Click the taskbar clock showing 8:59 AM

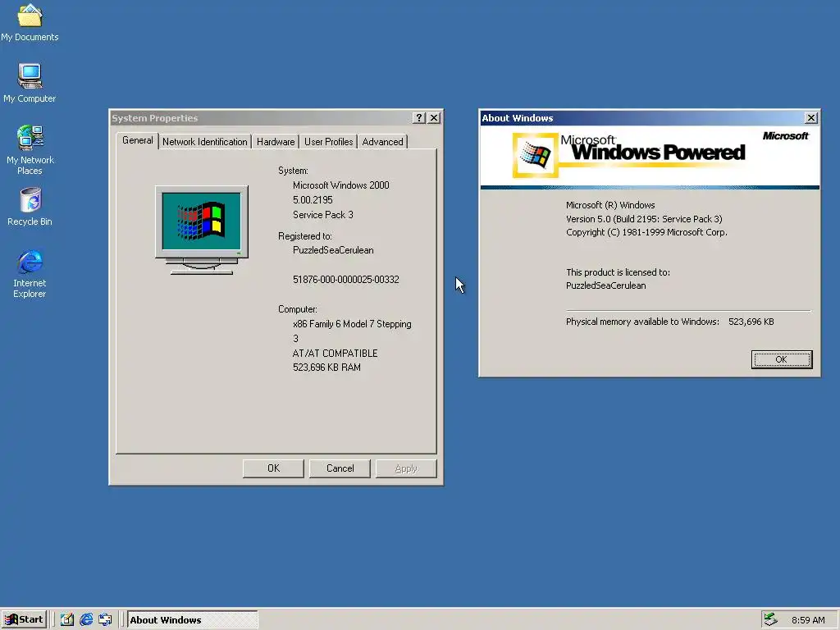808,620
